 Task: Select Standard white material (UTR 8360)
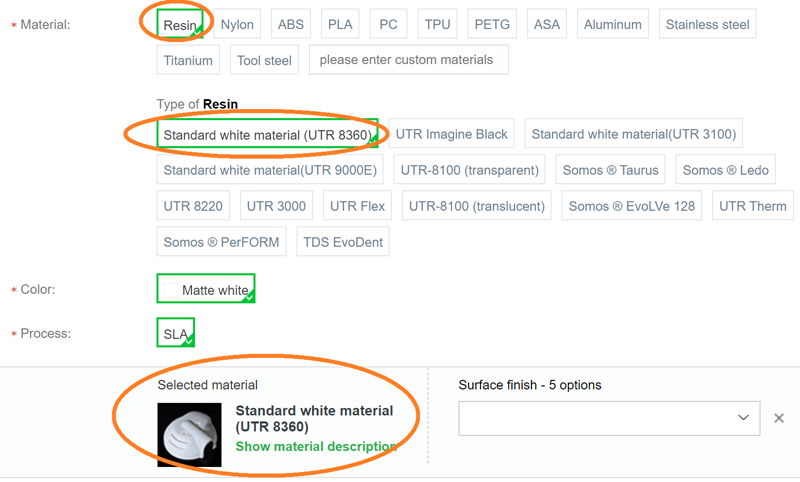coord(267,134)
